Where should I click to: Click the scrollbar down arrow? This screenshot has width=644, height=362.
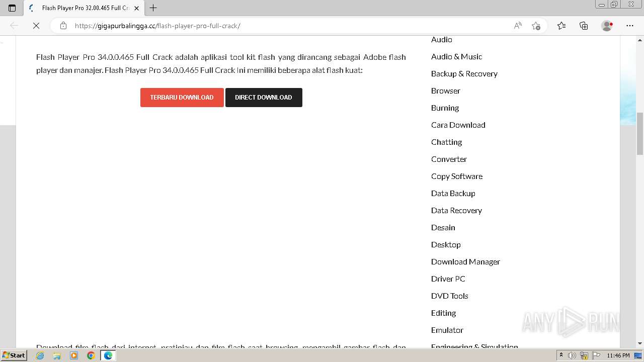coord(640,344)
